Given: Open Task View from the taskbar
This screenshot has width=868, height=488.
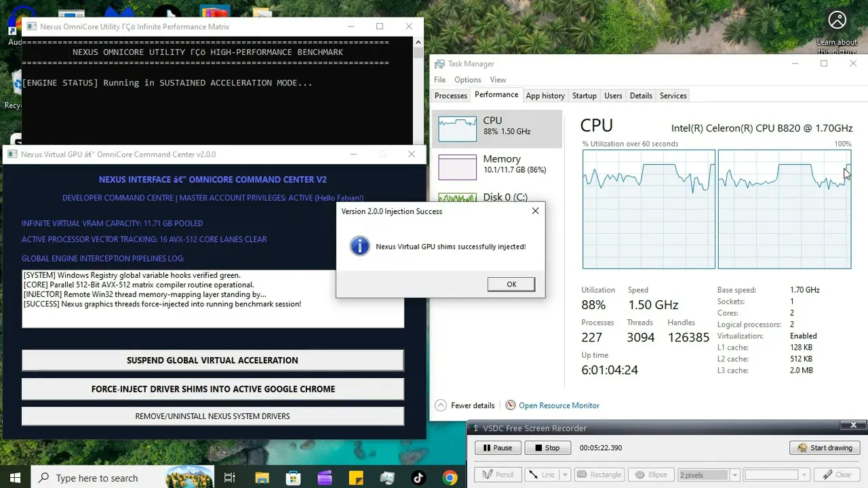Looking at the screenshot, I should [229, 478].
